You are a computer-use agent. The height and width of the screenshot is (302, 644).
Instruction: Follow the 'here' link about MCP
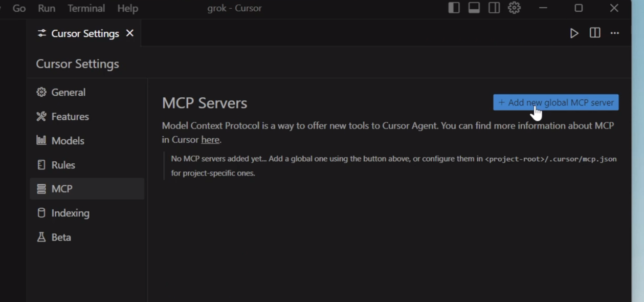tap(210, 140)
